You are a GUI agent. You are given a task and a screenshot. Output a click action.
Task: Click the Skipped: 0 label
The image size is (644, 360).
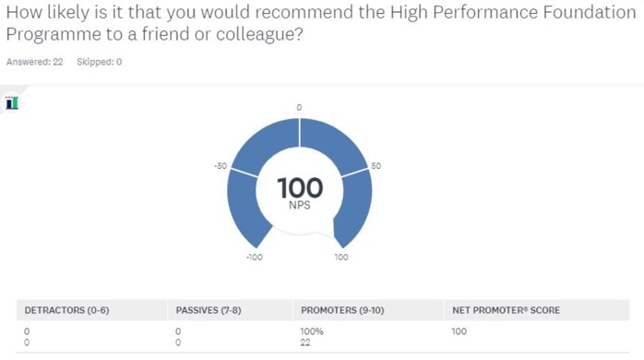(100, 62)
